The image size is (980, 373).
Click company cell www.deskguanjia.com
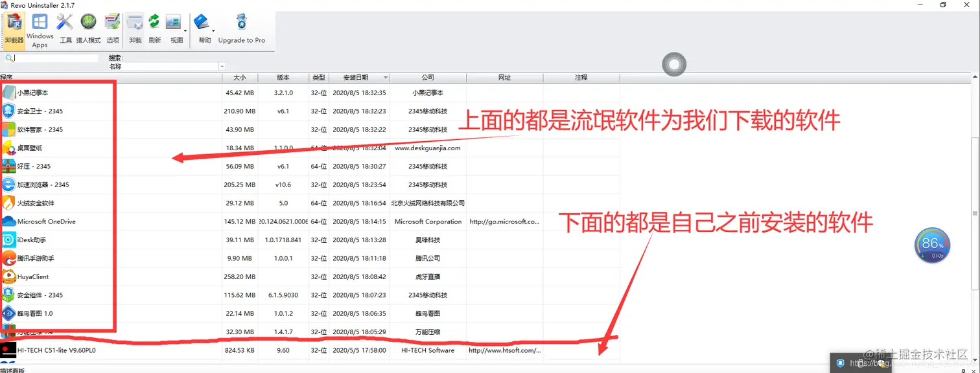coord(428,148)
